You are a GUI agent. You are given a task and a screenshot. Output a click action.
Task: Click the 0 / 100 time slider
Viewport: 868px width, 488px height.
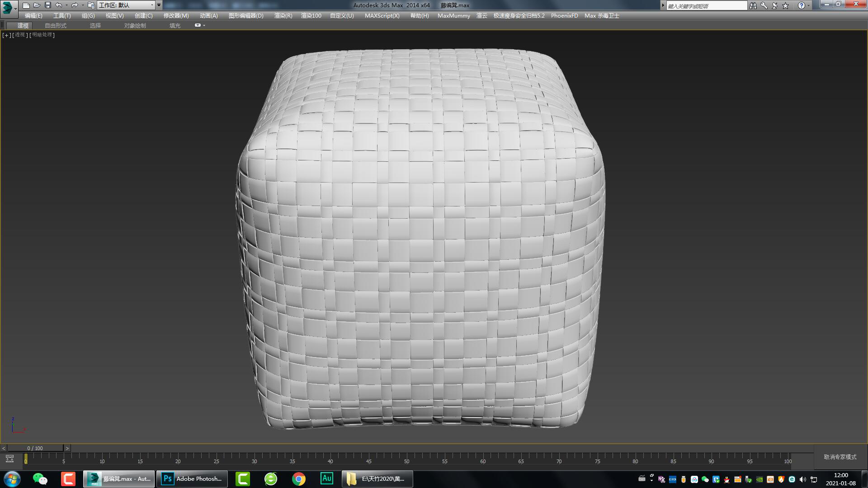35,448
